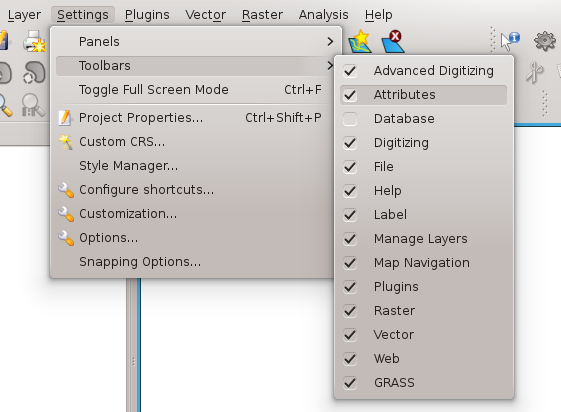Choose Snapping Options entry

click(x=140, y=262)
